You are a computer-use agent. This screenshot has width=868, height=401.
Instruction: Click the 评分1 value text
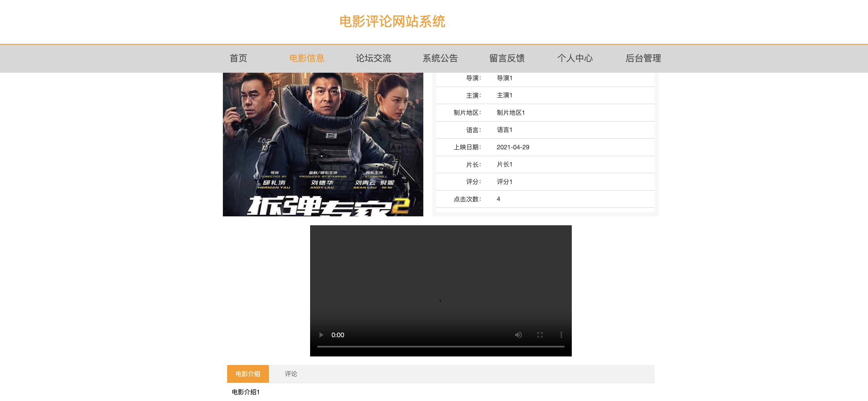tap(504, 182)
